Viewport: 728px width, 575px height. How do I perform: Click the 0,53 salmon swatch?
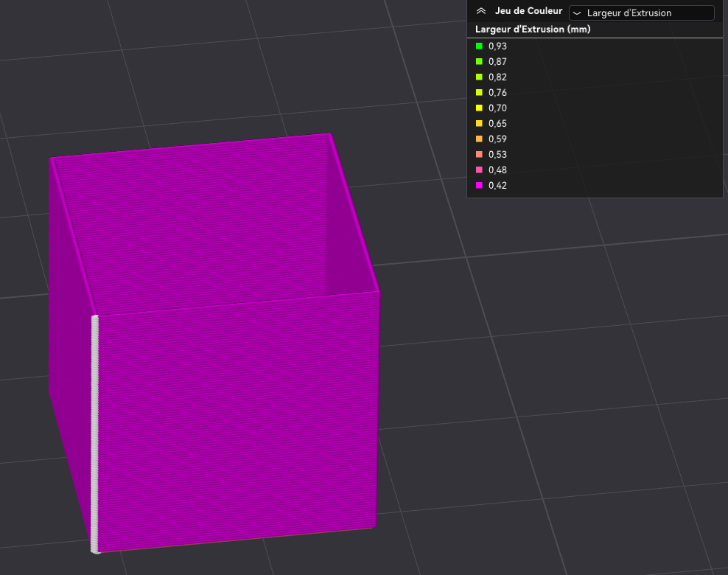pyautogui.click(x=479, y=154)
